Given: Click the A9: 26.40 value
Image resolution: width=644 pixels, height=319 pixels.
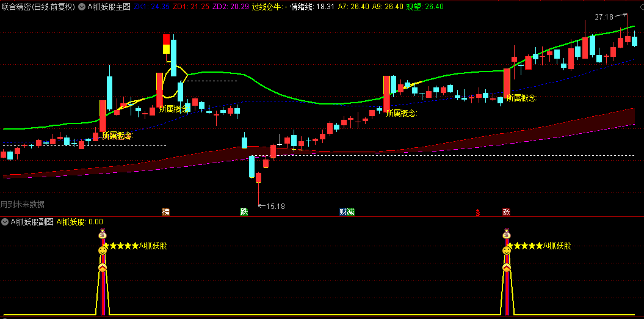Looking at the screenshot, I should click(387, 7).
